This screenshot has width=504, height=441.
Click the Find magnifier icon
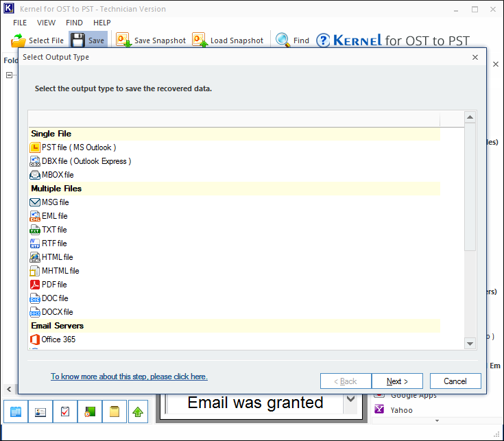coord(283,40)
